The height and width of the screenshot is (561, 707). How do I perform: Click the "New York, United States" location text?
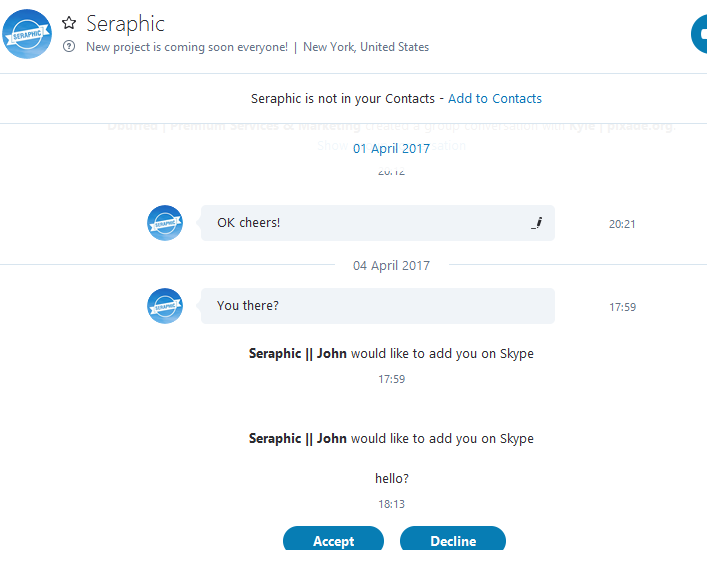coord(366,47)
